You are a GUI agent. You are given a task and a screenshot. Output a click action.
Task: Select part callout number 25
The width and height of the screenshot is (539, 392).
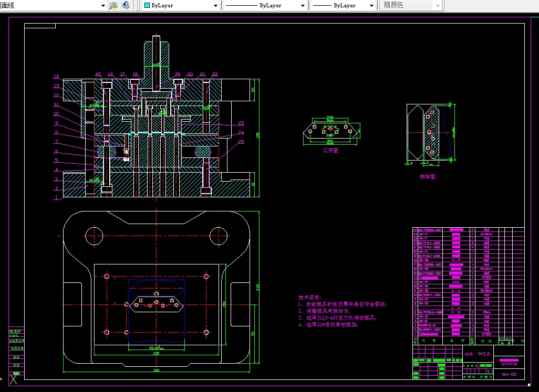point(241,142)
